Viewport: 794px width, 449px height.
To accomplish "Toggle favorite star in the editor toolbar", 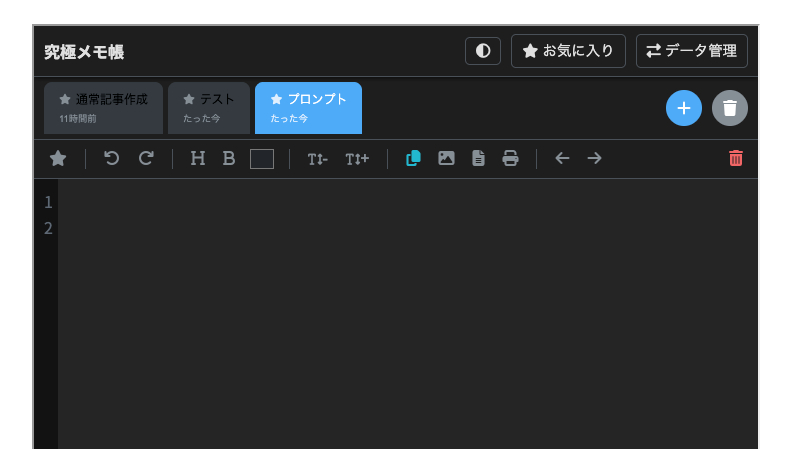I will pyautogui.click(x=59, y=158).
